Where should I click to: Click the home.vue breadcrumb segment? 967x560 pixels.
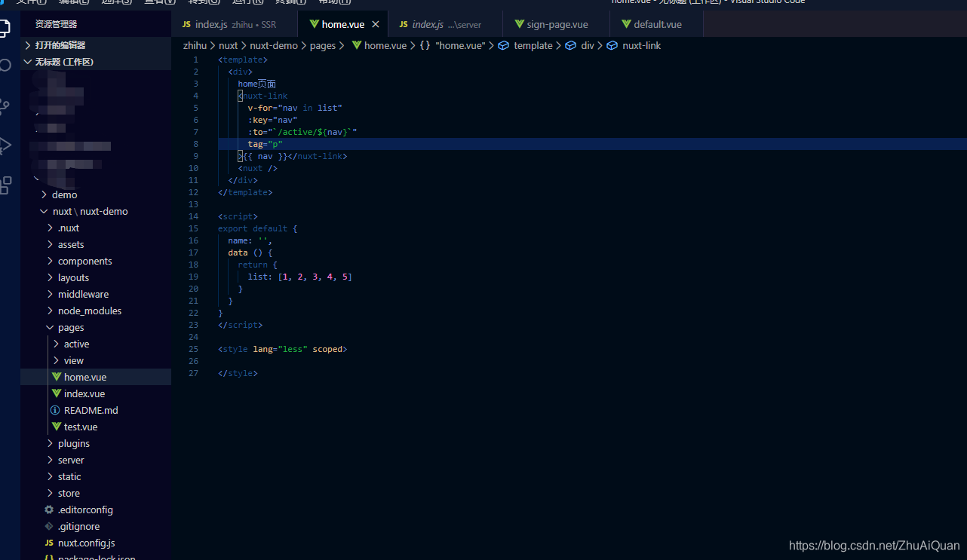click(385, 45)
